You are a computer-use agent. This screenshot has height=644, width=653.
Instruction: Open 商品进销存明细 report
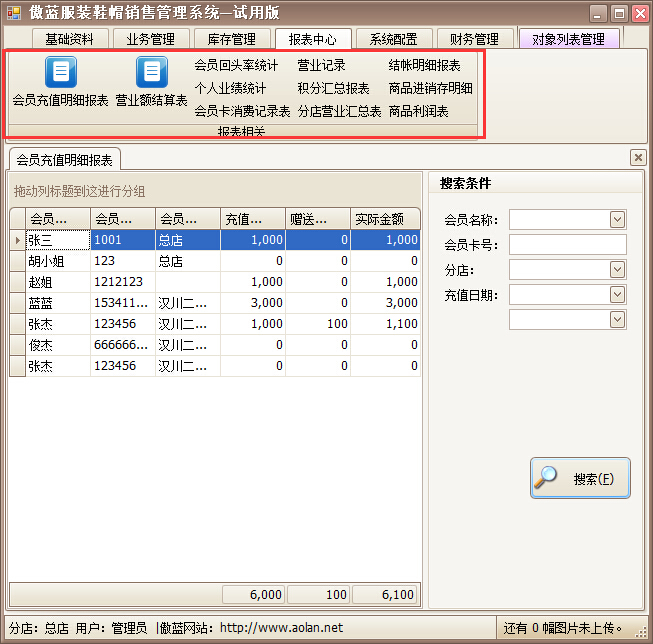point(430,89)
